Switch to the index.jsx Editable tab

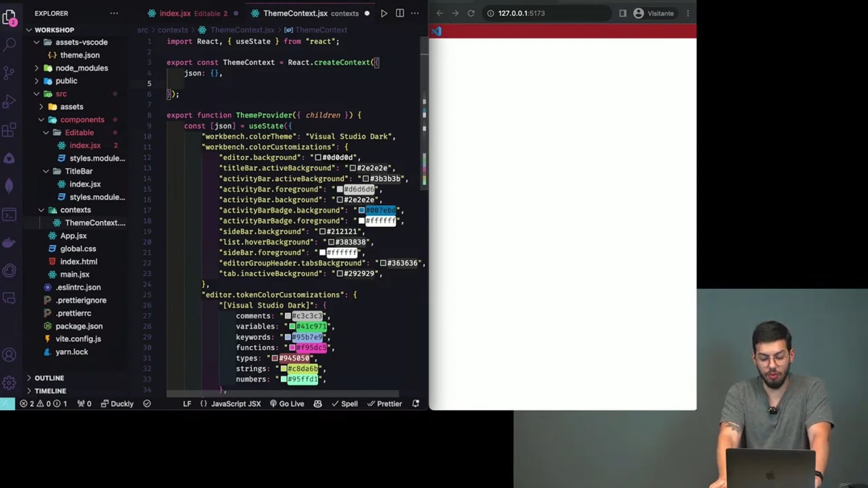[188, 13]
